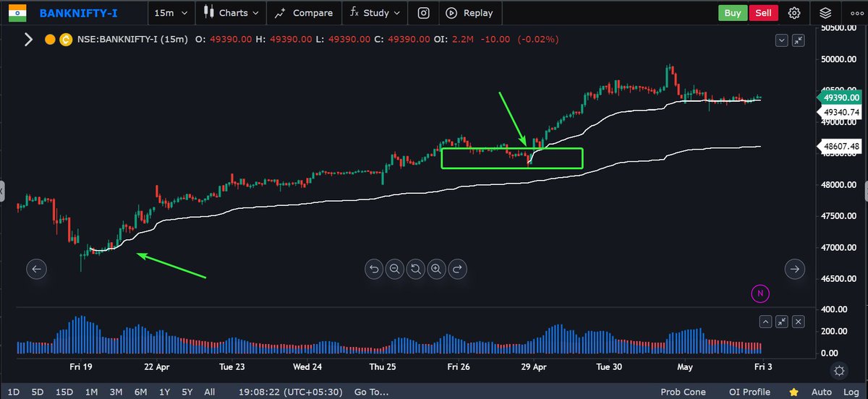Image resolution: width=868 pixels, height=399 pixels.
Task: Move volume pane up with chevron
Action: pos(765,322)
